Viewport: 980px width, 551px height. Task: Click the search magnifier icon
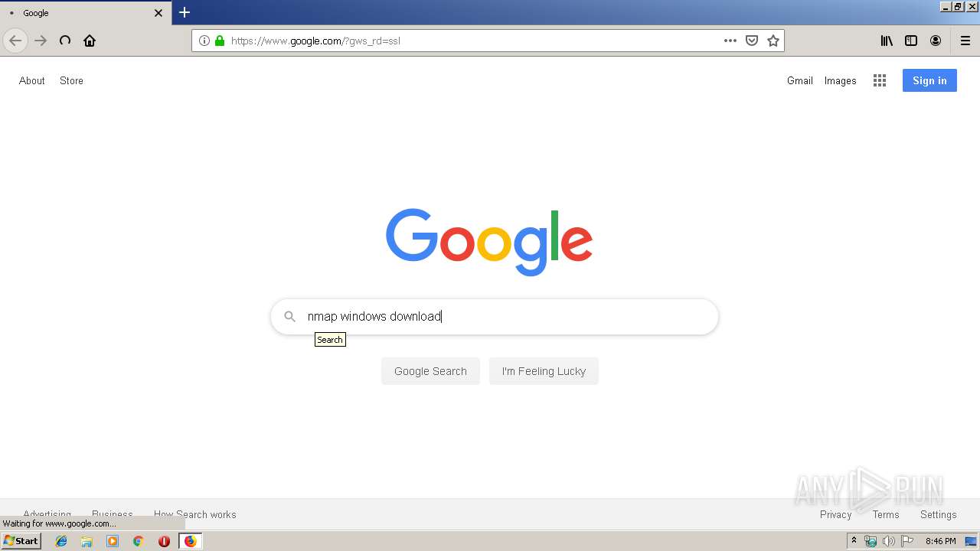pyautogui.click(x=290, y=316)
